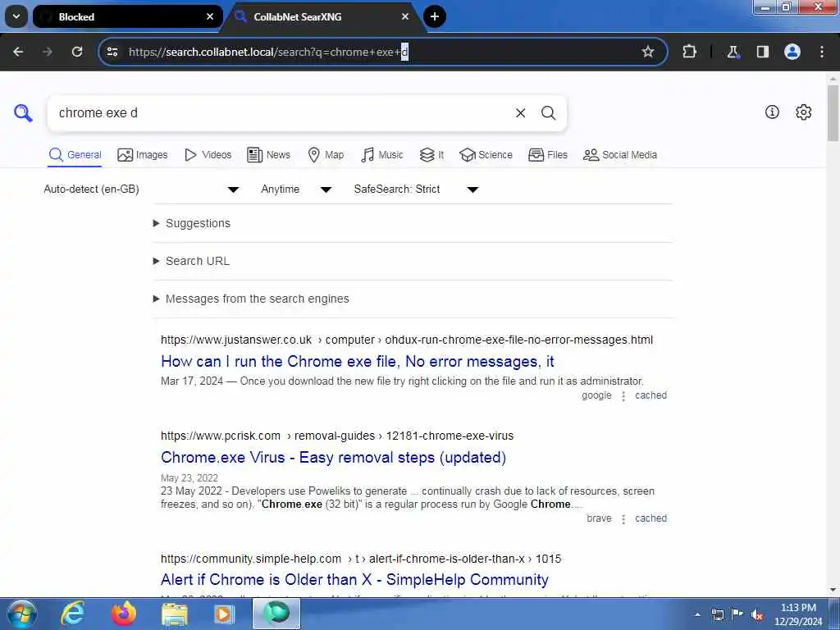Viewport: 840px width, 630px height.
Task: Open the Map category
Action: coord(326,155)
